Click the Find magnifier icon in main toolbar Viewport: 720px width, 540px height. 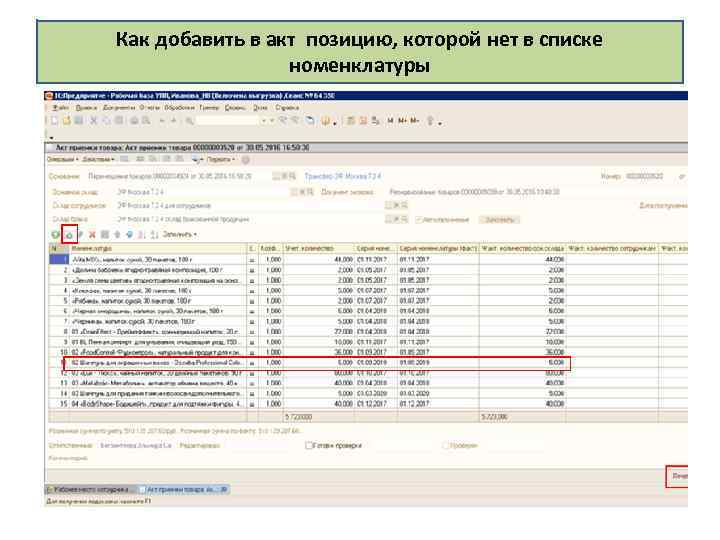(189, 121)
